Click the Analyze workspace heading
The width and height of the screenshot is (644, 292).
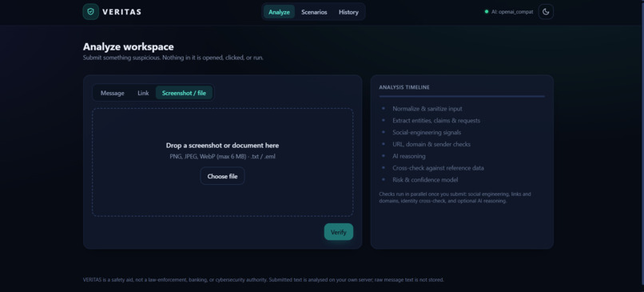point(128,47)
